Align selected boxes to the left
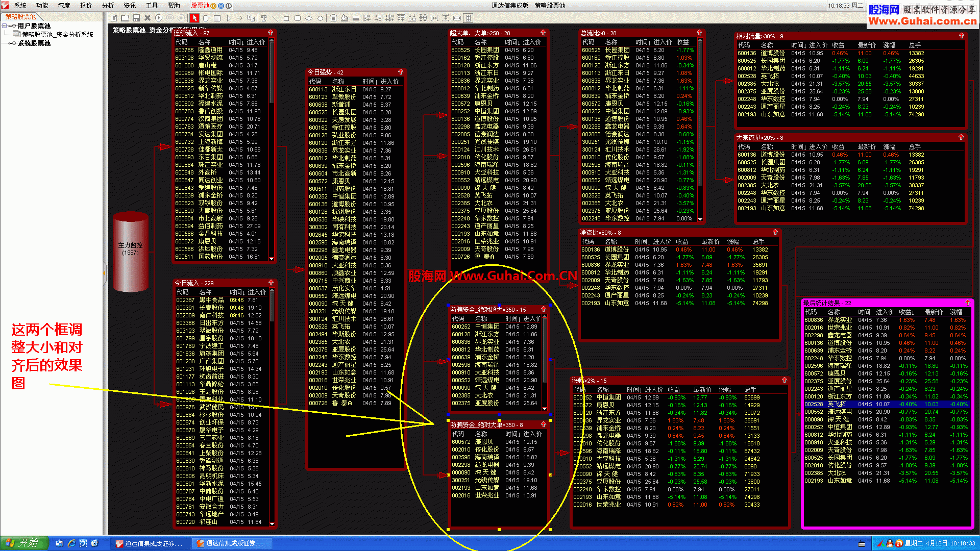Viewport: 980px width, 551px height. pyautogui.click(x=366, y=18)
